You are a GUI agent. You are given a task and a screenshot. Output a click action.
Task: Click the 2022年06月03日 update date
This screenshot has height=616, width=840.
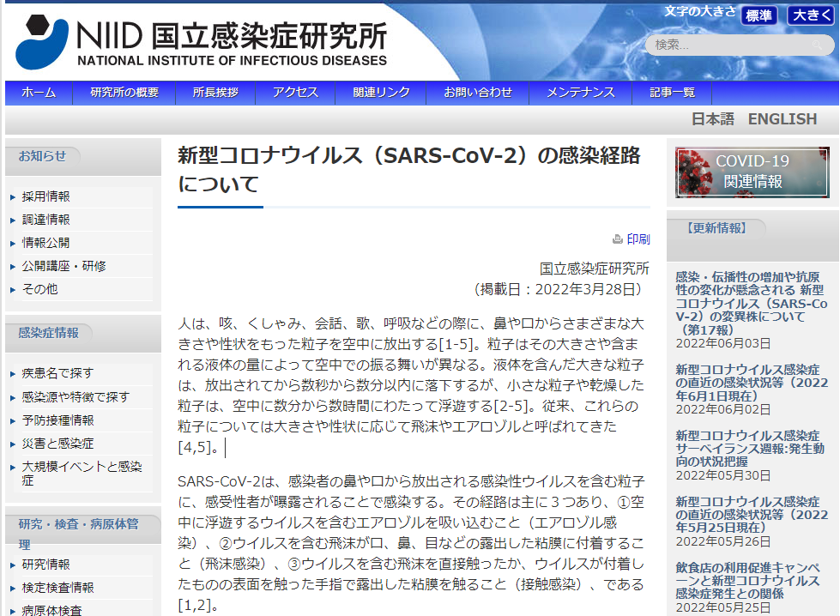pyautogui.click(x=723, y=343)
